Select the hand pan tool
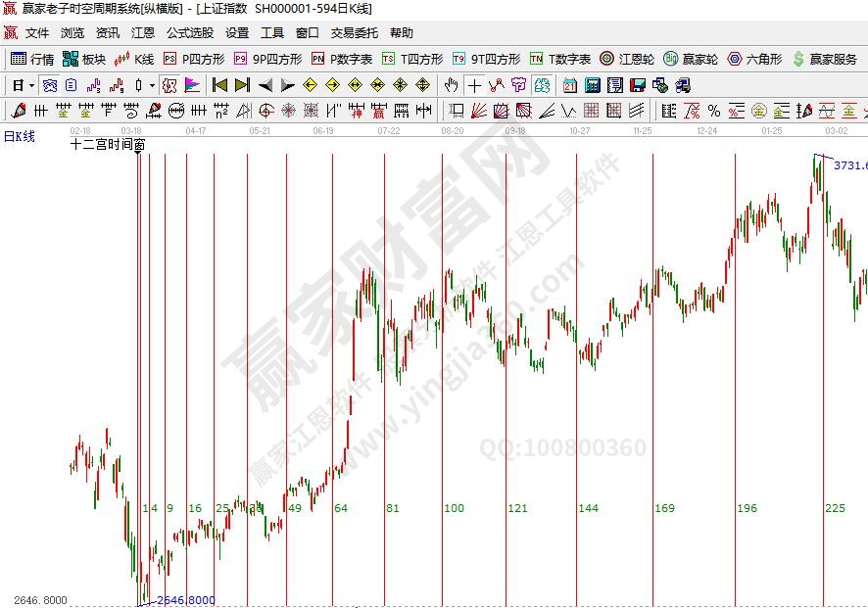Screen dimensions: 868x608 tap(452, 85)
